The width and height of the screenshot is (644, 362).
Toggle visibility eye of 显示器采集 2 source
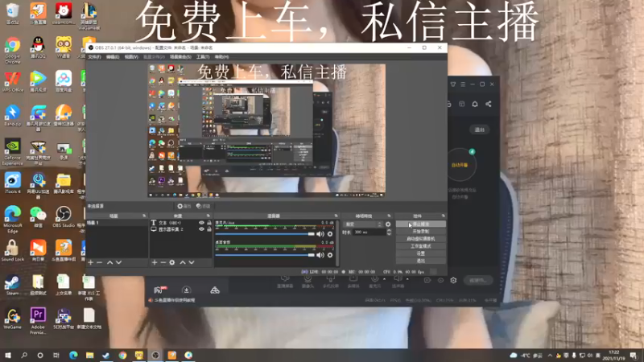pos(201,229)
